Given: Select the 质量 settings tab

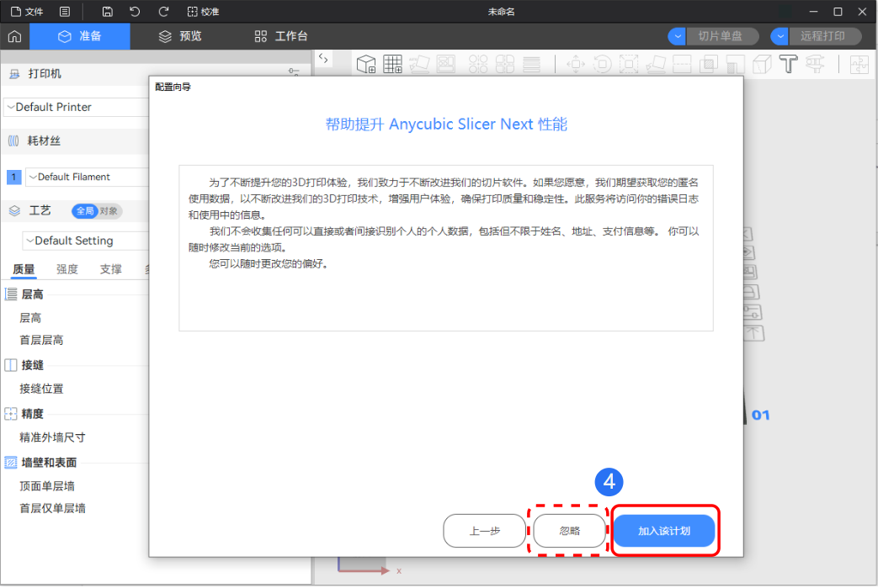Looking at the screenshot, I should (24, 269).
